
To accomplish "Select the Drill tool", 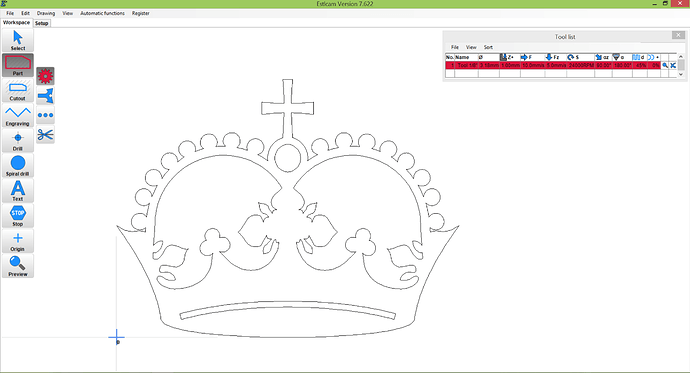I will pos(18,141).
